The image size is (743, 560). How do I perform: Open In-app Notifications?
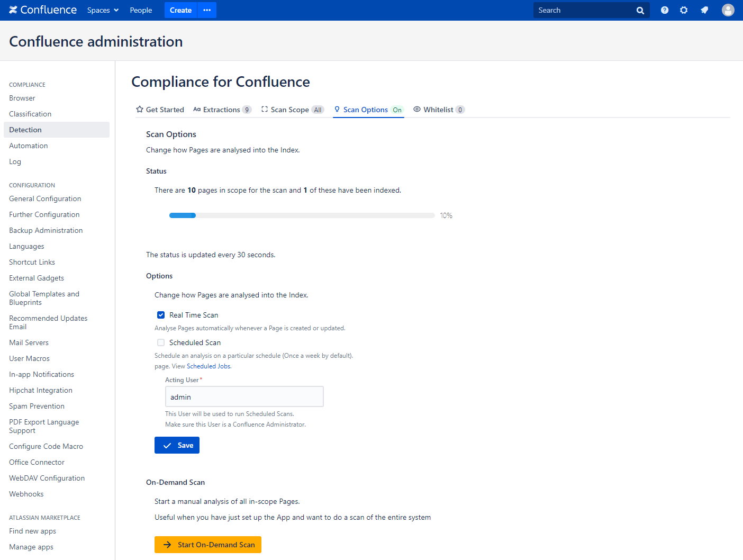pos(41,374)
